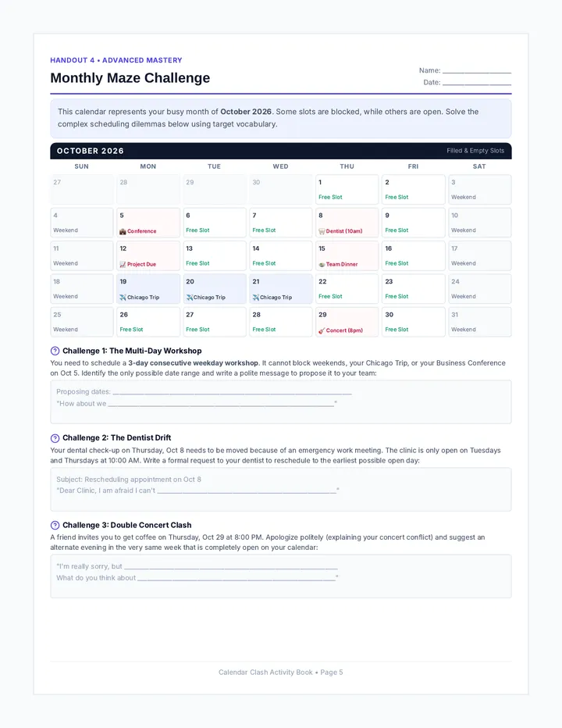
Task: Click the question mark icon beside Challenge 3
Action: [55, 525]
